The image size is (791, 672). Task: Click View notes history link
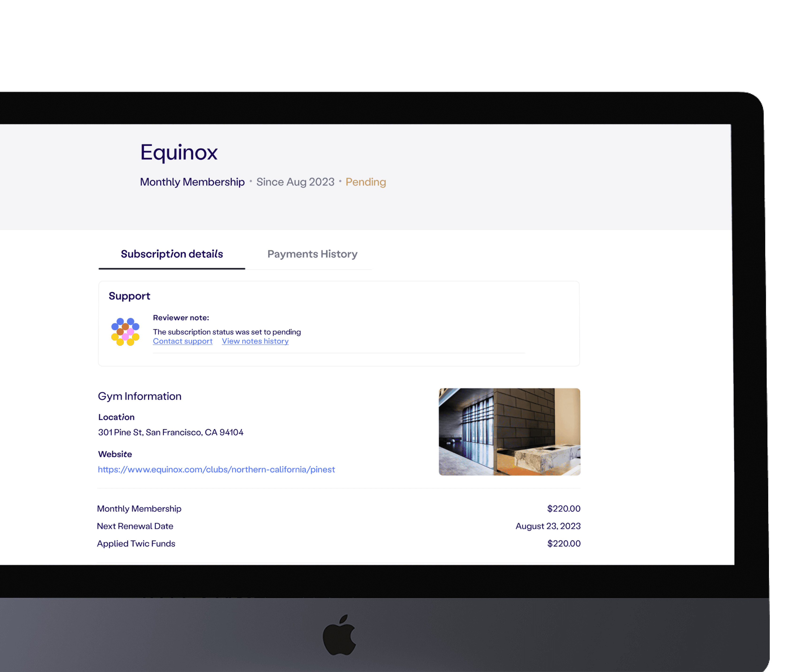255,341
